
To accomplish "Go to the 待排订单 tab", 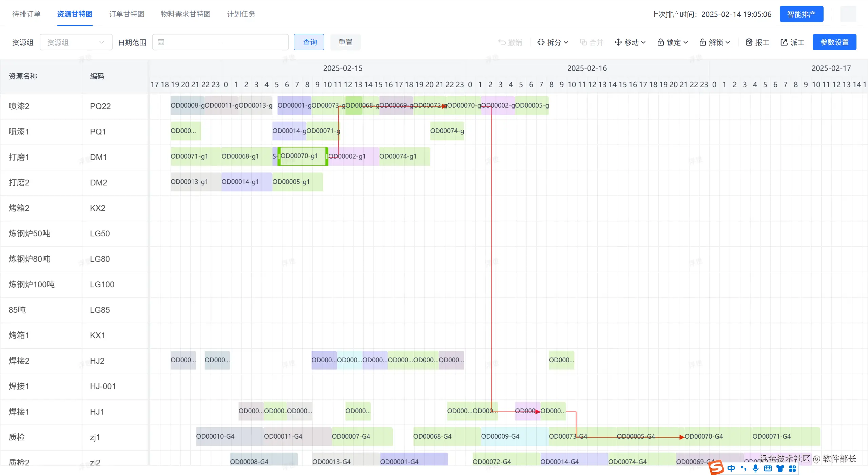I will [x=26, y=14].
